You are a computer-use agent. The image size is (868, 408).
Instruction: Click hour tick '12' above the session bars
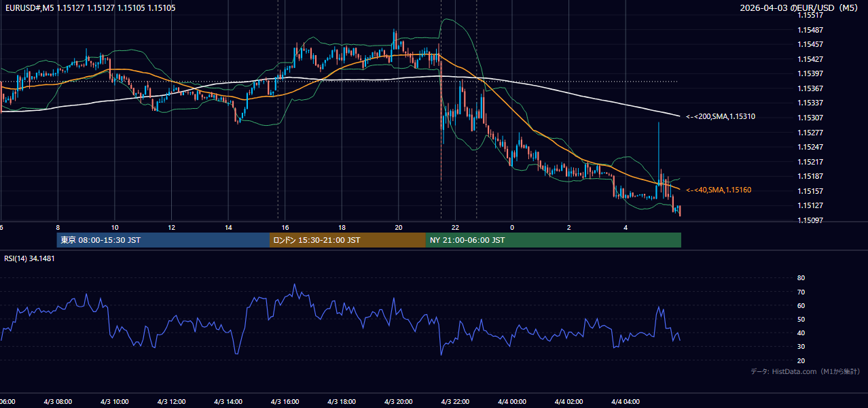[171, 227]
